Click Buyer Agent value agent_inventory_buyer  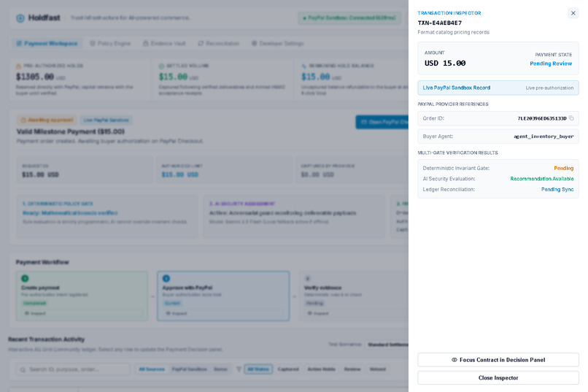pos(543,137)
